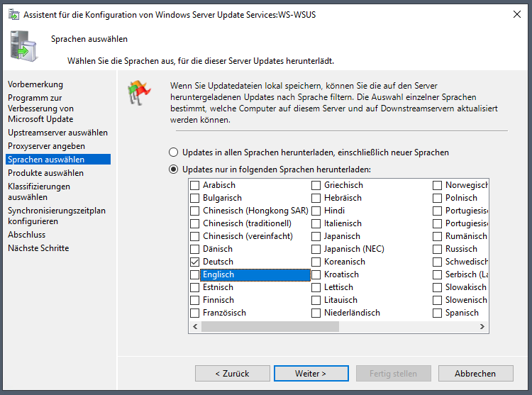Enable the Koreanisch checkbox
Image resolution: width=532 pixels, height=395 pixels.
316,262
